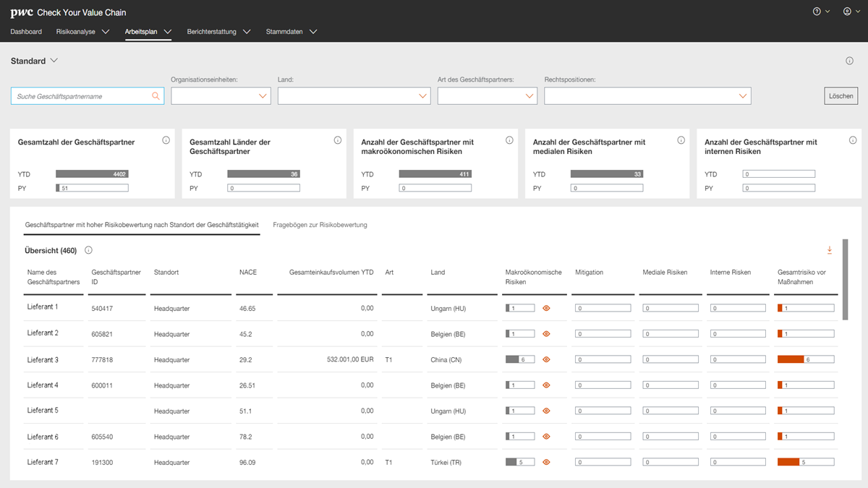
Task: Click YTD bar showing 33 media risks
Action: 606,174
